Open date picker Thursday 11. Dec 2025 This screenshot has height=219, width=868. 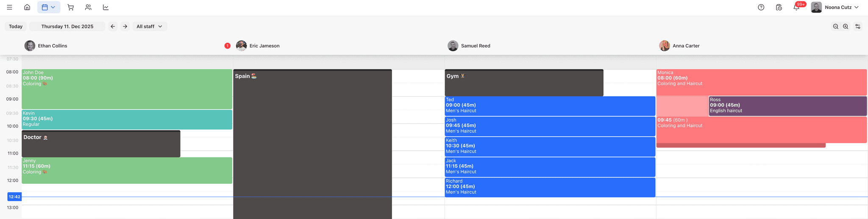(67, 26)
